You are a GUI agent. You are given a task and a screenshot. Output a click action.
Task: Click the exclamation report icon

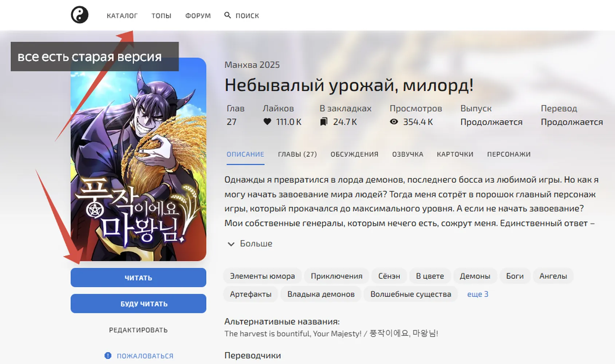(x=108, y=356)
